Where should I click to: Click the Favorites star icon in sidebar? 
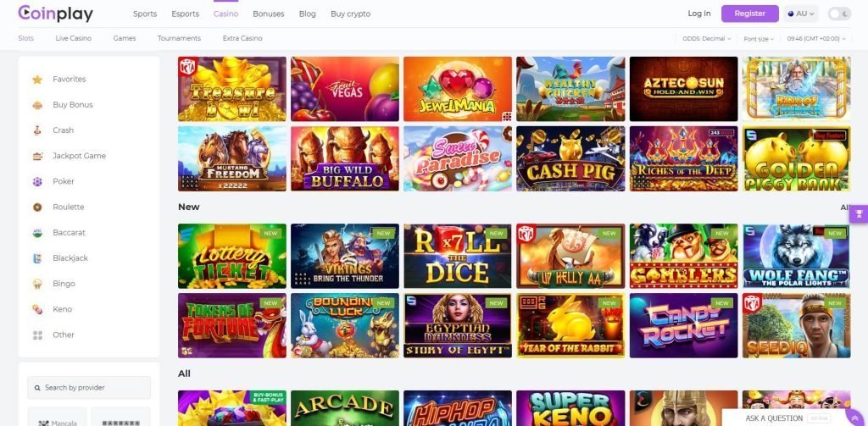coord(37,80)
